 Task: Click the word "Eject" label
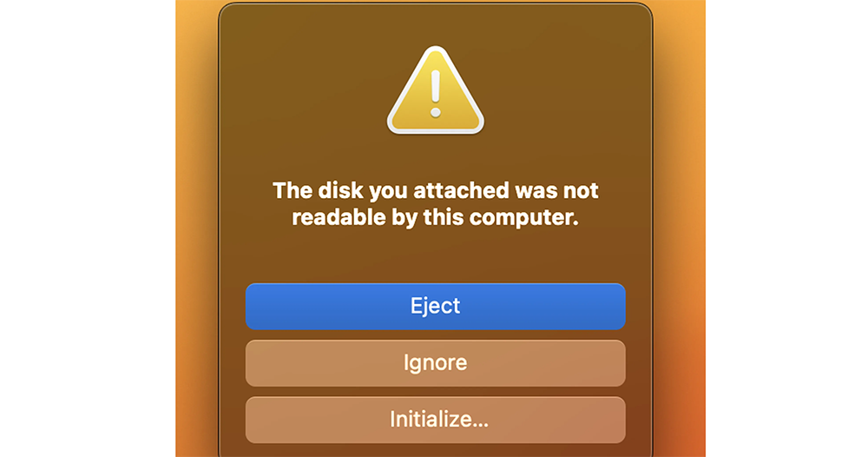(435, 307)
